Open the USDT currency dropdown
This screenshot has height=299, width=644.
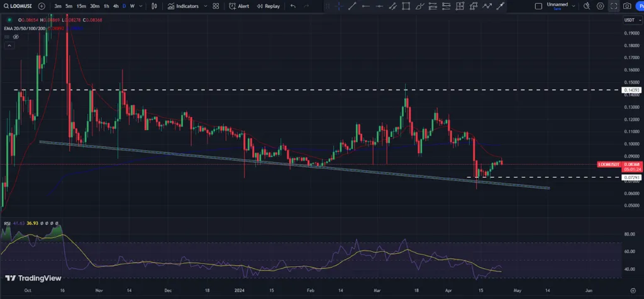point(633,20)
